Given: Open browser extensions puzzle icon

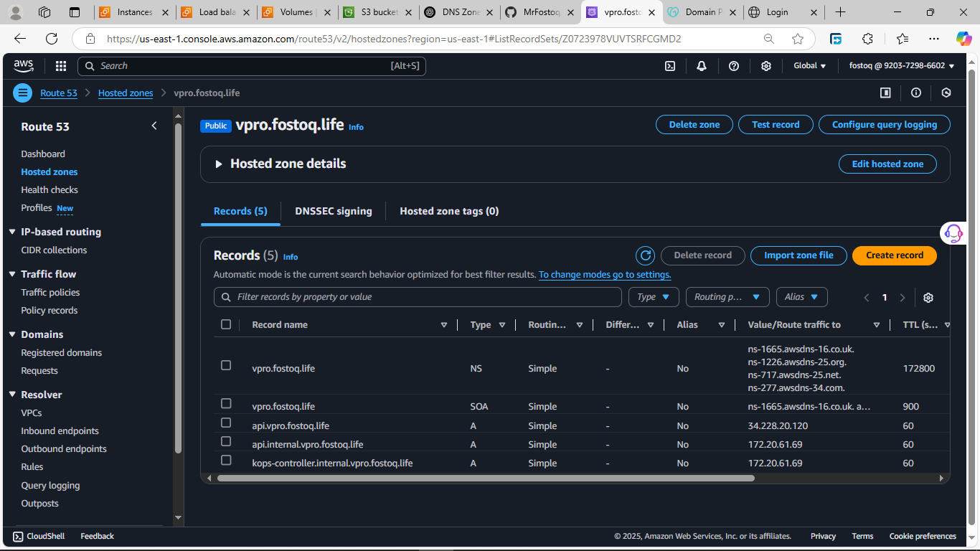Looking at the screenshot, I should tap(867, 39).
